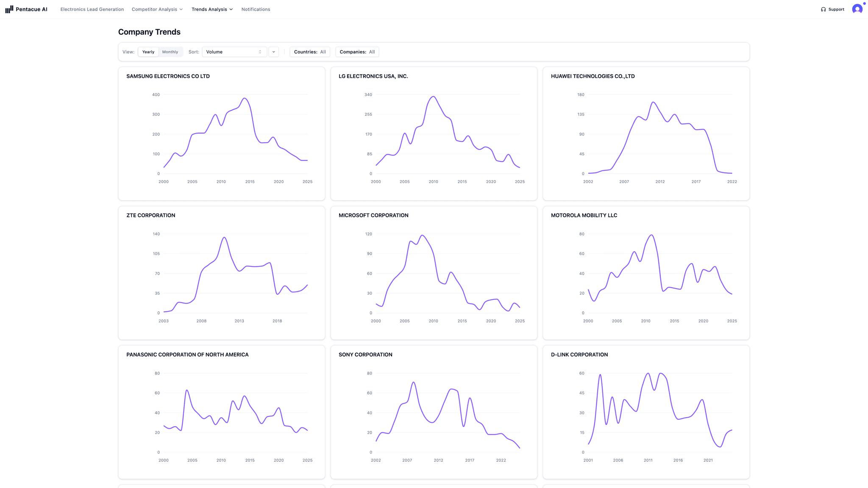
Task: Click the sort direction chevron button
Action: coord(273,52)
